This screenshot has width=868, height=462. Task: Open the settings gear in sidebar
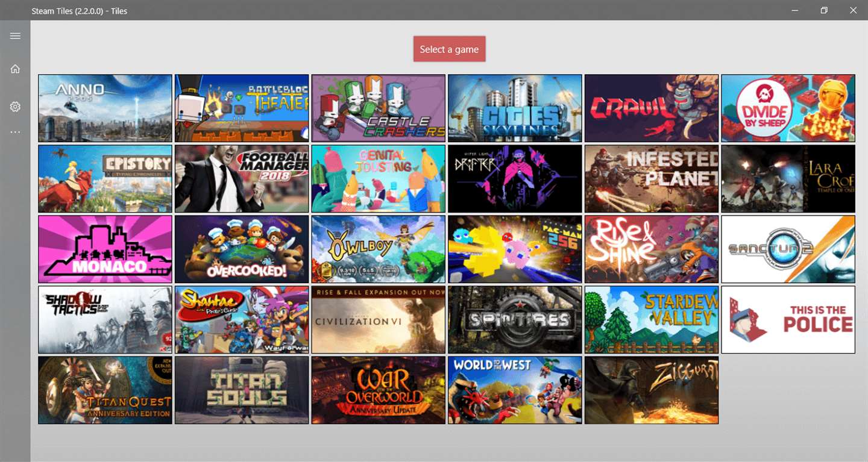click(15, 107)
